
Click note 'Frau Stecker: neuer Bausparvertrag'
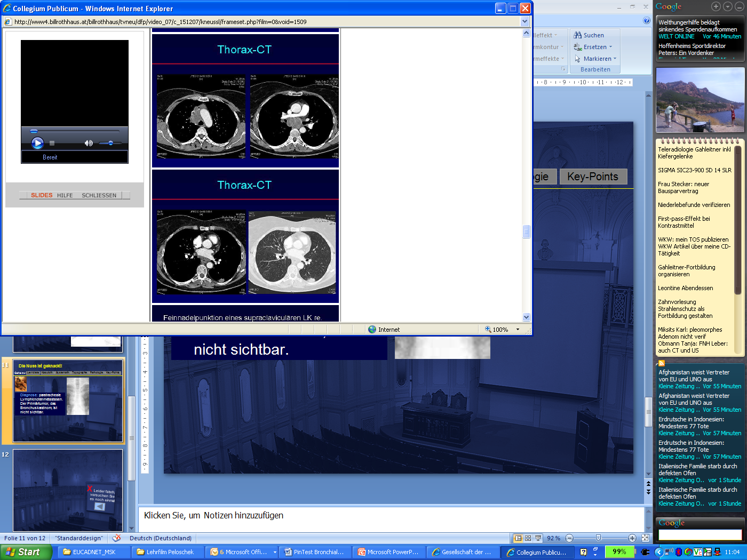tap(684, 188)
